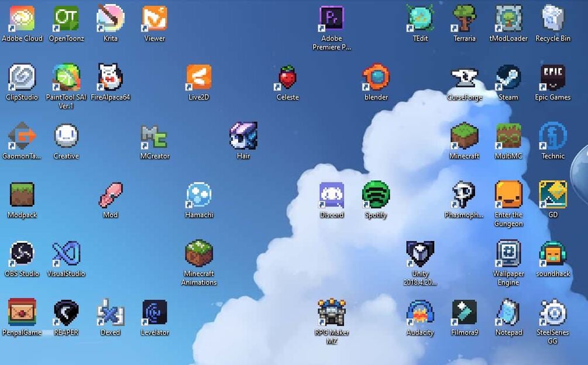Open the Steam shortcut
The height and width of the screenshot is (365, 588).
(x=508, y=77)
